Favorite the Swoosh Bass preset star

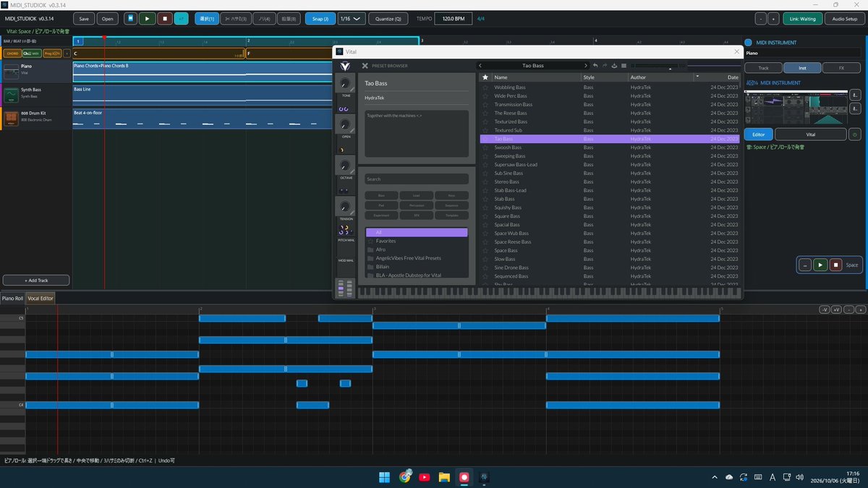click(x=485, y=147)
